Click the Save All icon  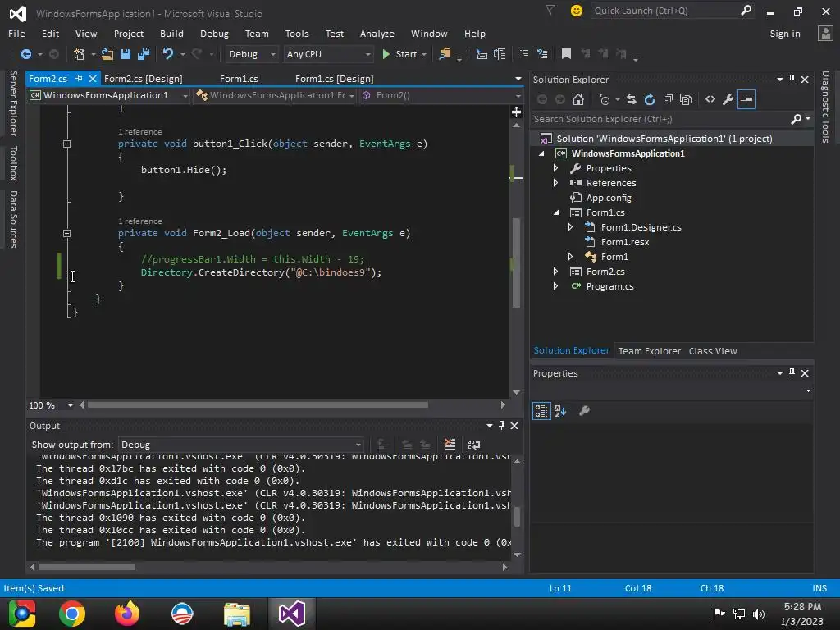coord(143,54)
